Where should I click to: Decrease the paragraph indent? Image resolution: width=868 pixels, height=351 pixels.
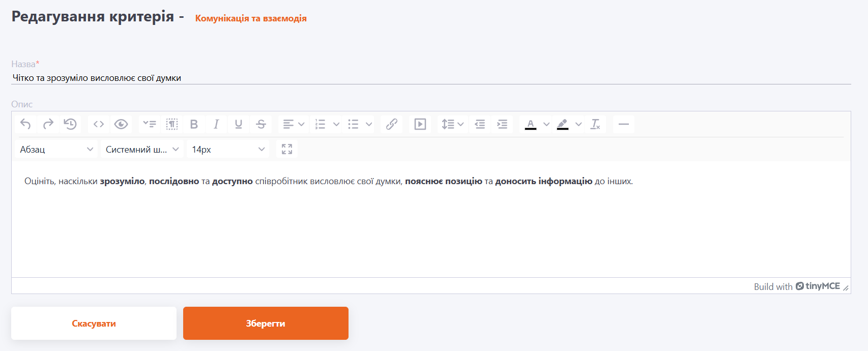[x=480, y=124]
